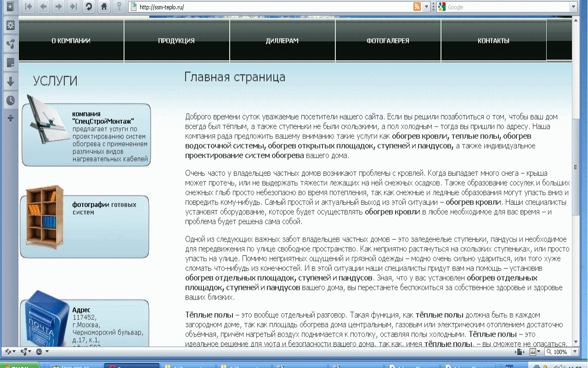Viewport: 588px width, 368px height.
Task: Click the plus icon to add a panel
Action: click(10, 118)
